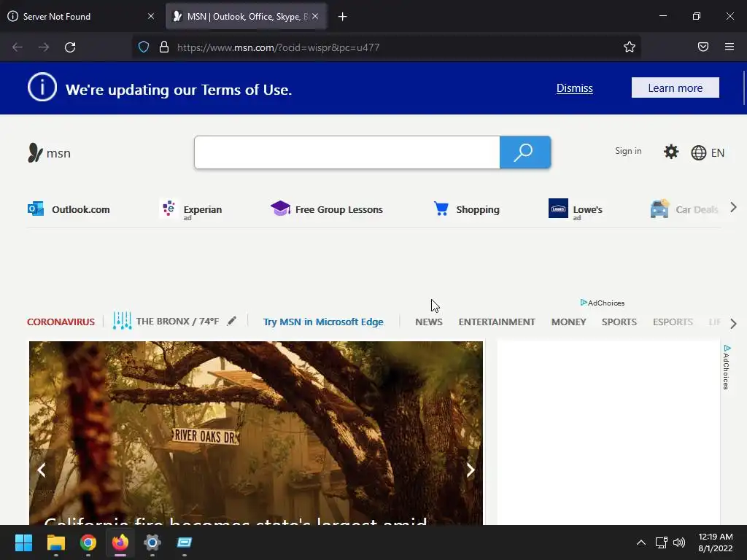Open the clock showing 12:19 AM
This screenshot has width=747, height=560.
pos(716,542)
